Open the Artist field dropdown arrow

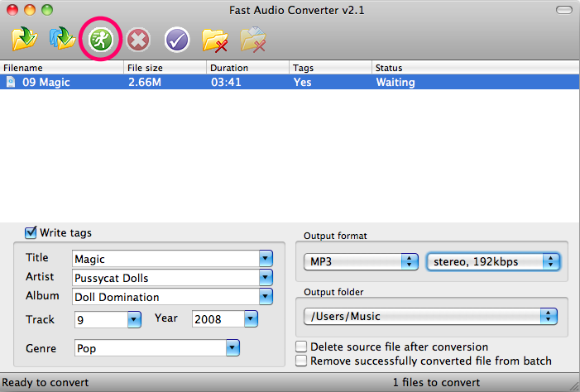266,277
